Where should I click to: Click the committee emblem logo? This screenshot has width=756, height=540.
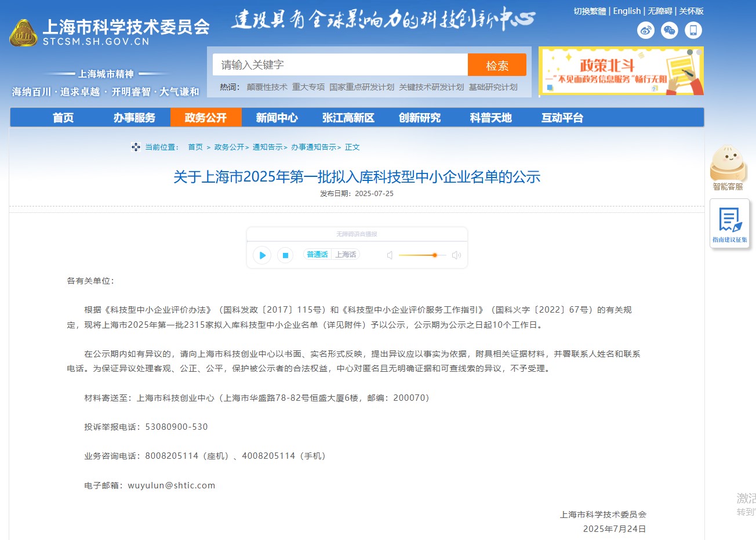click(23, 33)
